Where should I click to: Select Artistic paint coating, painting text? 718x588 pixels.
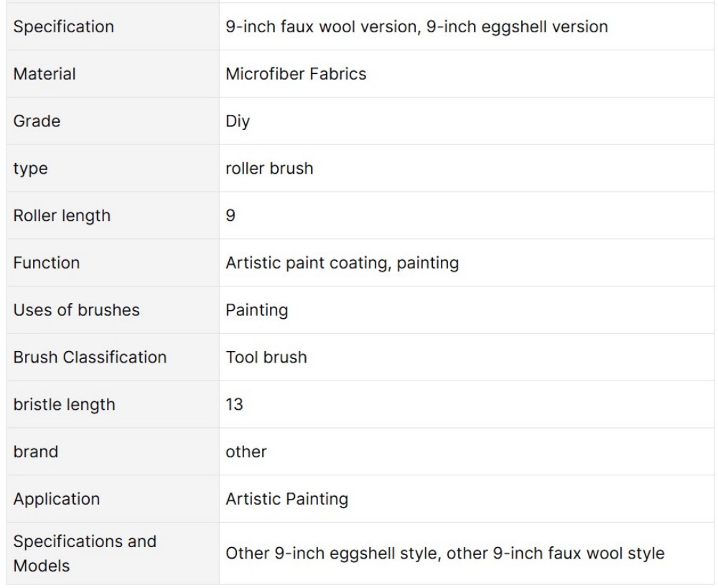(342, 263)
